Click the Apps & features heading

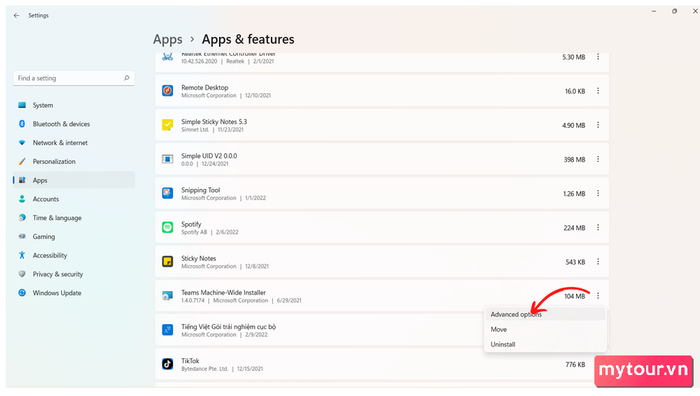[248, 40]
